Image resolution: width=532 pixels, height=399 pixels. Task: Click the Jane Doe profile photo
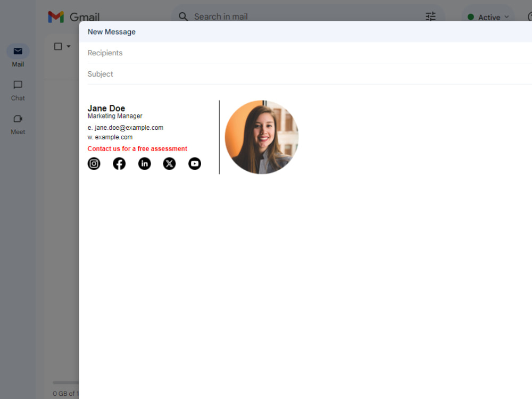(262, 137)
